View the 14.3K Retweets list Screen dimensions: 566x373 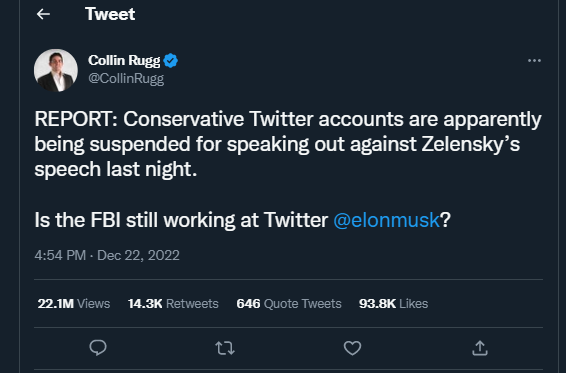click(173, 303)
